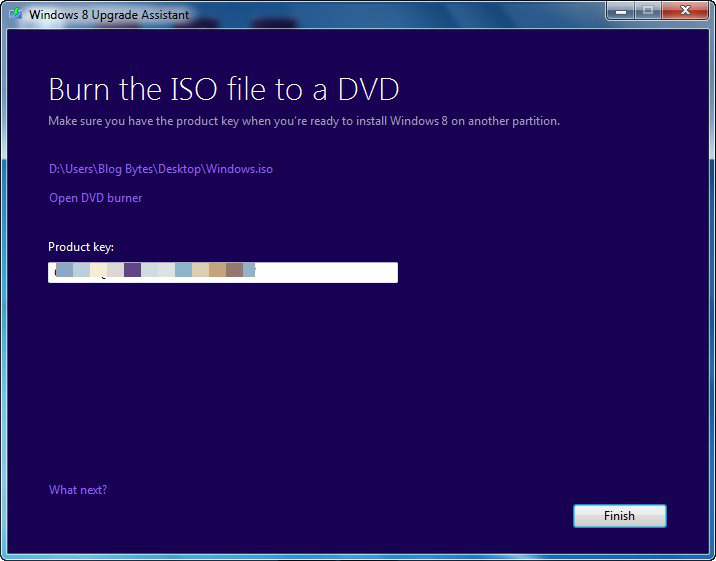This screenshot has height=561, width=716.
Task: Click the Product key: label
Action: click(x=81, y=247)
